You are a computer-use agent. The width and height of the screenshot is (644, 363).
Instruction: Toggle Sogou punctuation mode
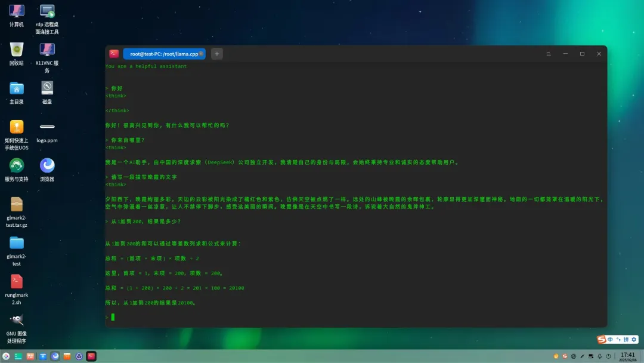[618, 340]
